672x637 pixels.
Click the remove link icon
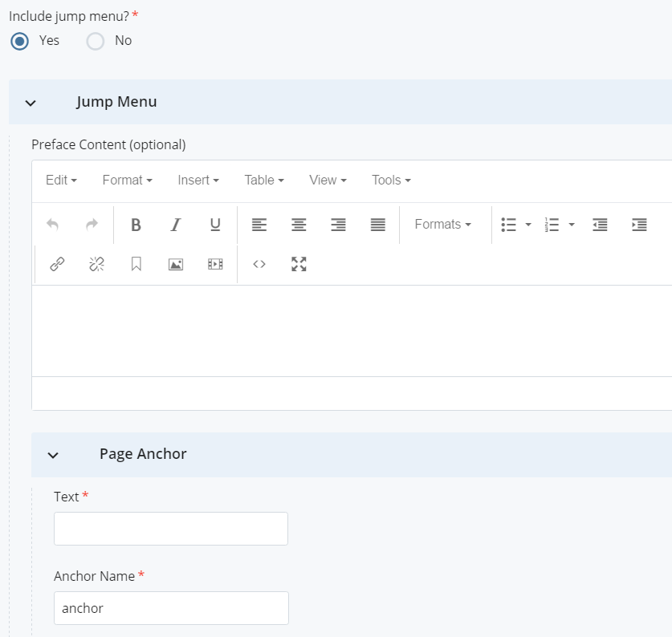tap(96, 264)
